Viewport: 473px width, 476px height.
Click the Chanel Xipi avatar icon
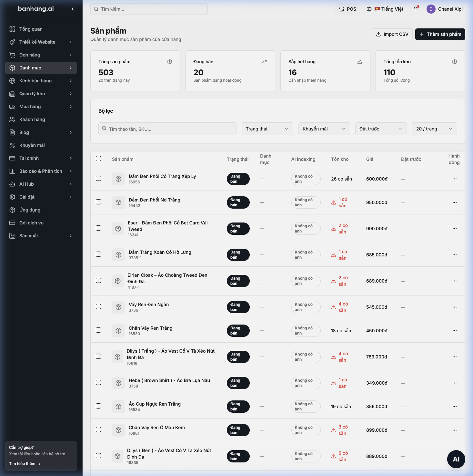(x=431, y=9)
